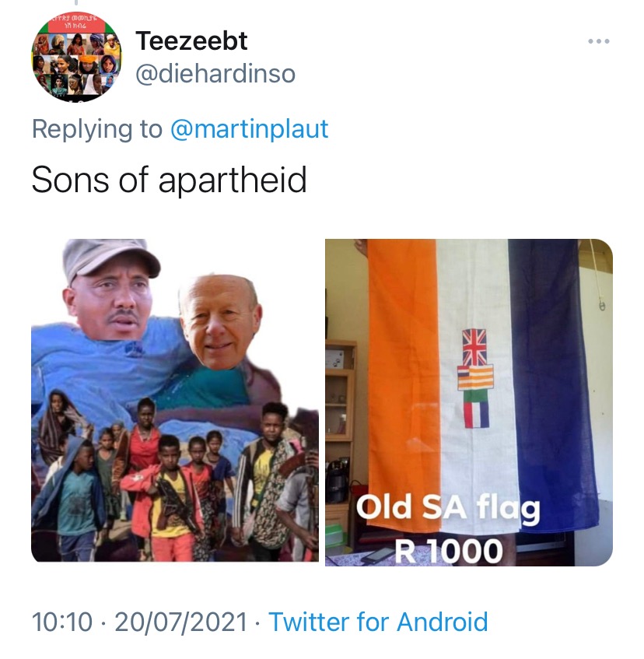Click the orange-striped mini flag emblem

coord(475,377)
